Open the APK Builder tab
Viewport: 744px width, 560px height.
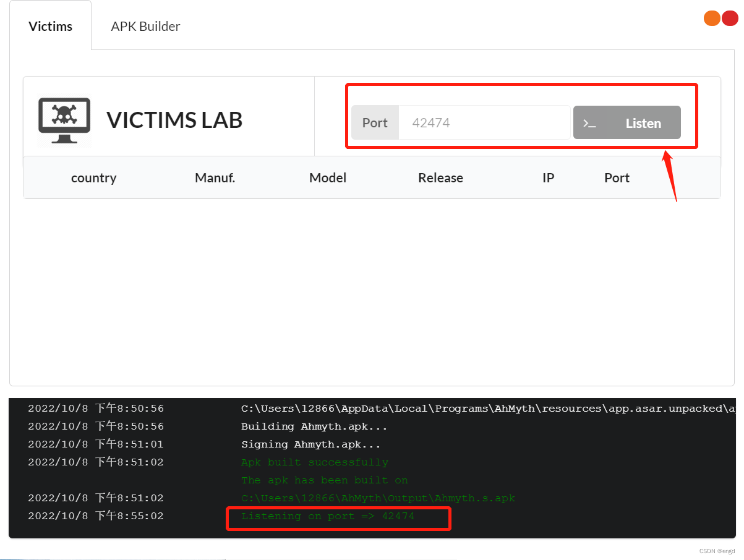(145, 26)
